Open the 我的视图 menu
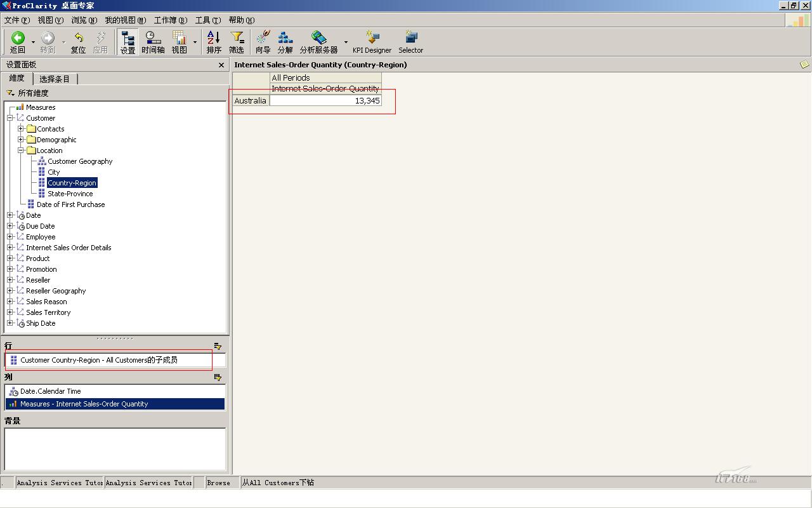The image size is (812, 508). click(x=125, y=20)
